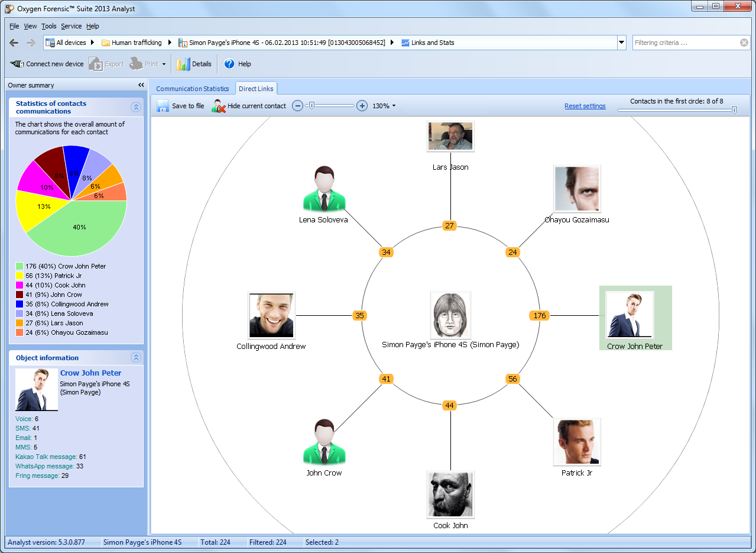The image size is (756, 553).
Task: Expand the arrow after All devices
Action: pyautogui.click(x=93, y=43)
